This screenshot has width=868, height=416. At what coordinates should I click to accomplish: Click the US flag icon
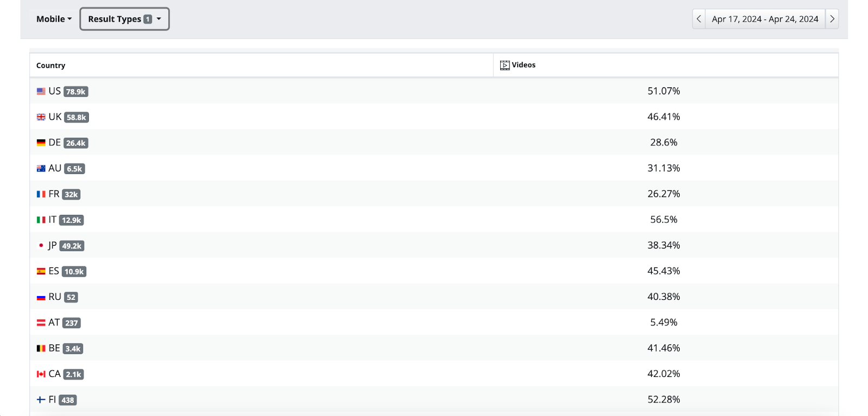tap(41, 92)
